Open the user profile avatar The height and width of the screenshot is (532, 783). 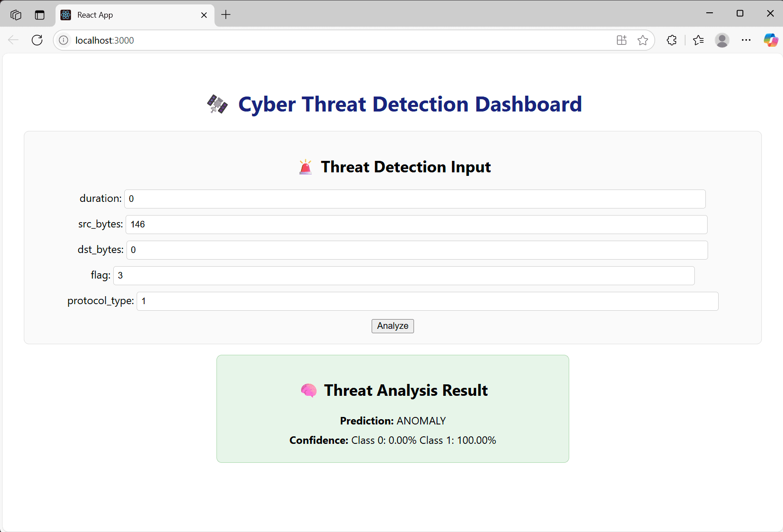tap(722, 40)
